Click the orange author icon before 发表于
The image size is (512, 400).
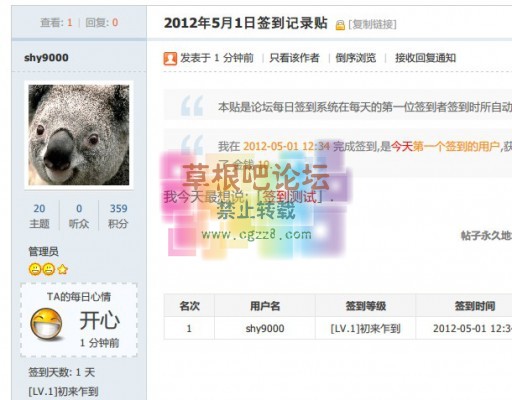(170, 58)
